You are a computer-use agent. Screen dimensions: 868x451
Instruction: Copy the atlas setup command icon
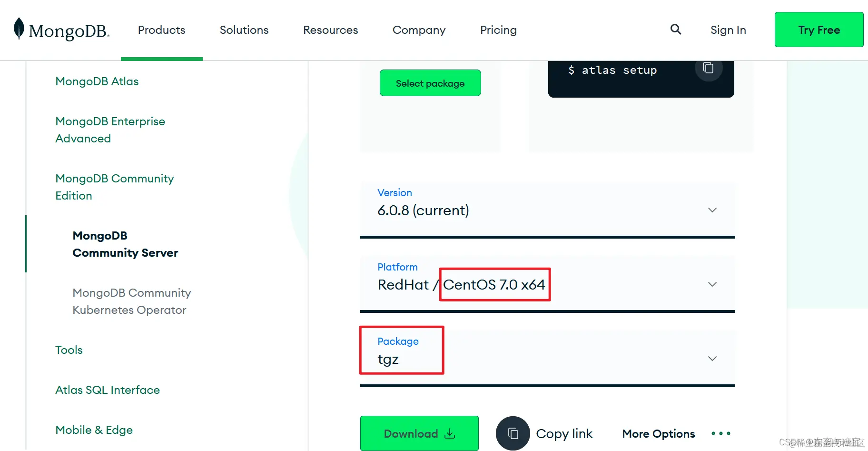pos(709,68)
